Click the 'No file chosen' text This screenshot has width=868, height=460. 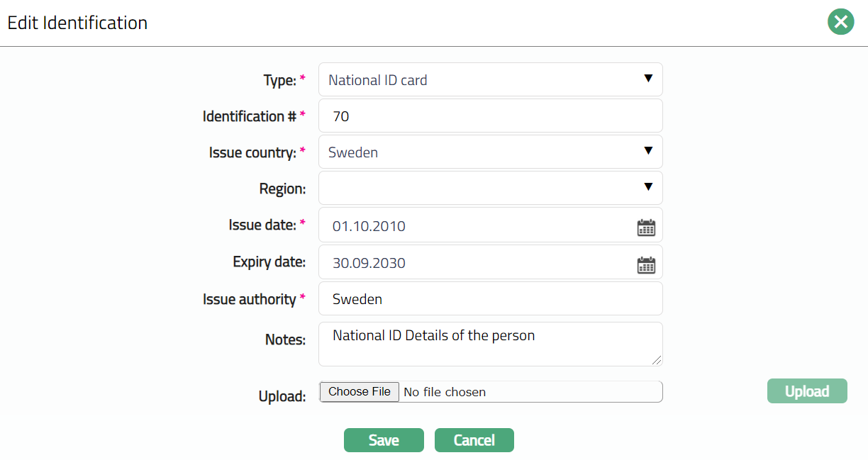tap(445, 392)
